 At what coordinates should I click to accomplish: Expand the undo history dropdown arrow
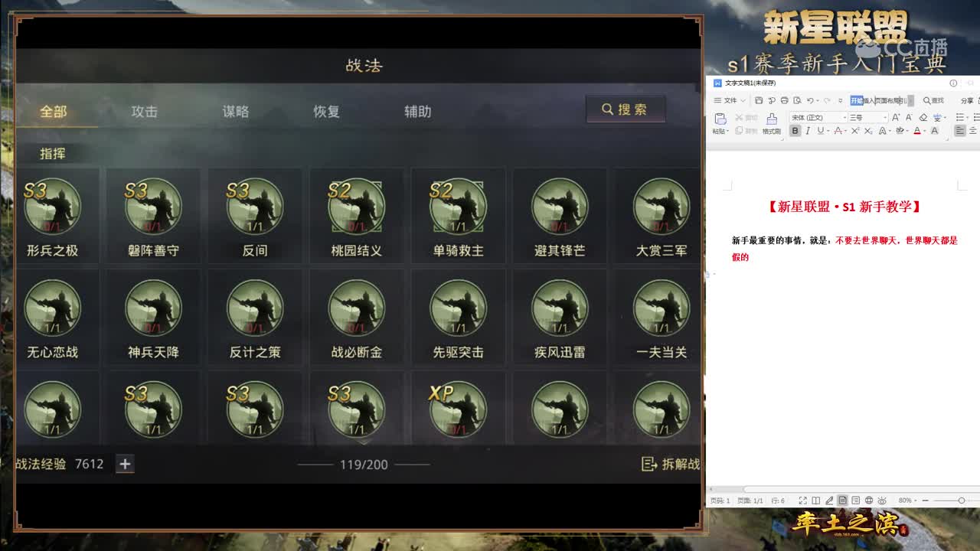818,100
